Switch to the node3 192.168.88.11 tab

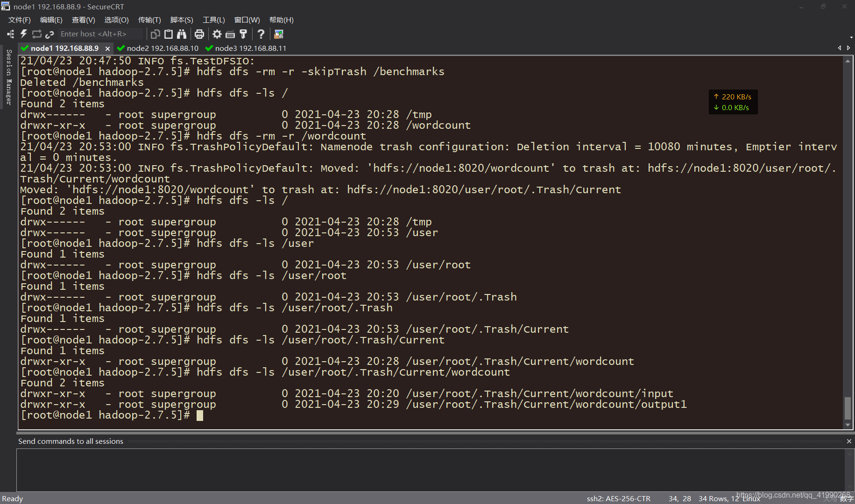coord(246,48)
